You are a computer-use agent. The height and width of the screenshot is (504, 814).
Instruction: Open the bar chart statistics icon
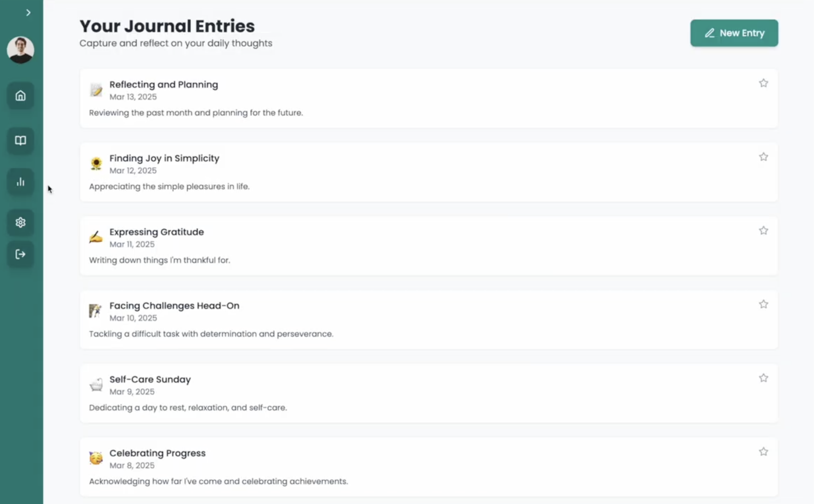pyautogui.click(x=21, y=182)
